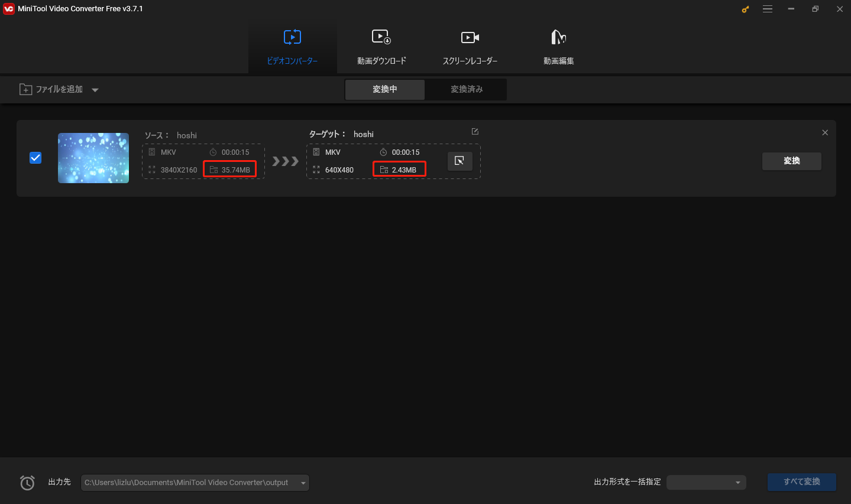Click the source size 35.74MB
Screen dimensions: 851x504
[x=236, y=170]
